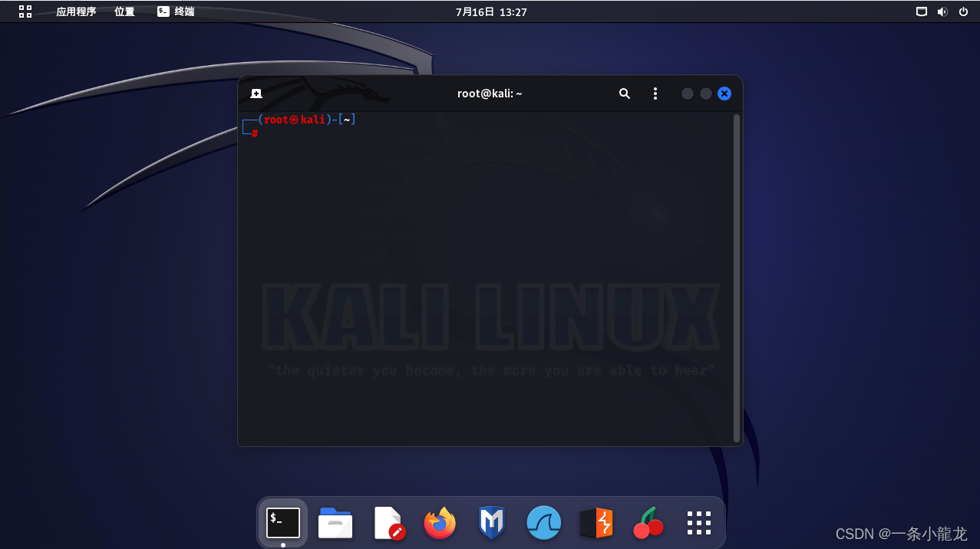This screenshot has width=980, height=549.
Task: Launch Metasploit from the dock
Action: pyautogui.click(x=491, y=523)
